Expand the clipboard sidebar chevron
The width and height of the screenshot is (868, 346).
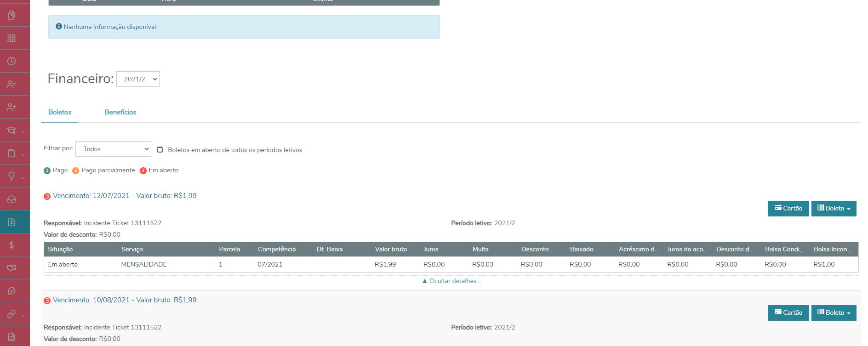click(23, 154)
